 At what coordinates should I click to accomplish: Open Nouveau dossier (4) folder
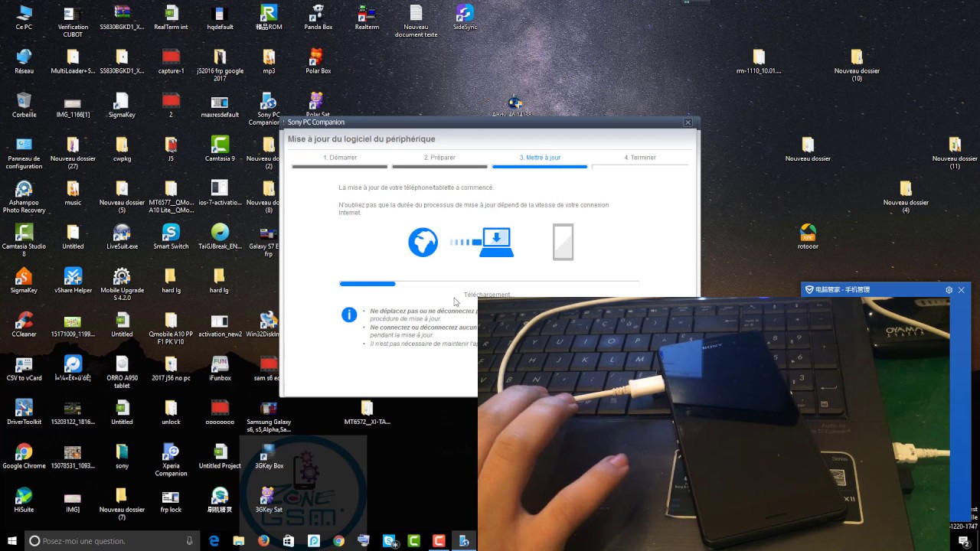(x=906, y=196)
